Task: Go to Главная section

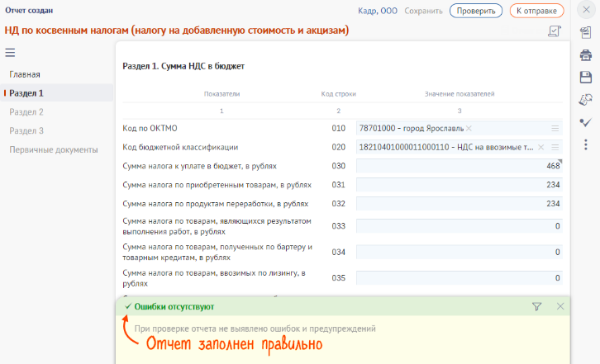Action: 25,74
